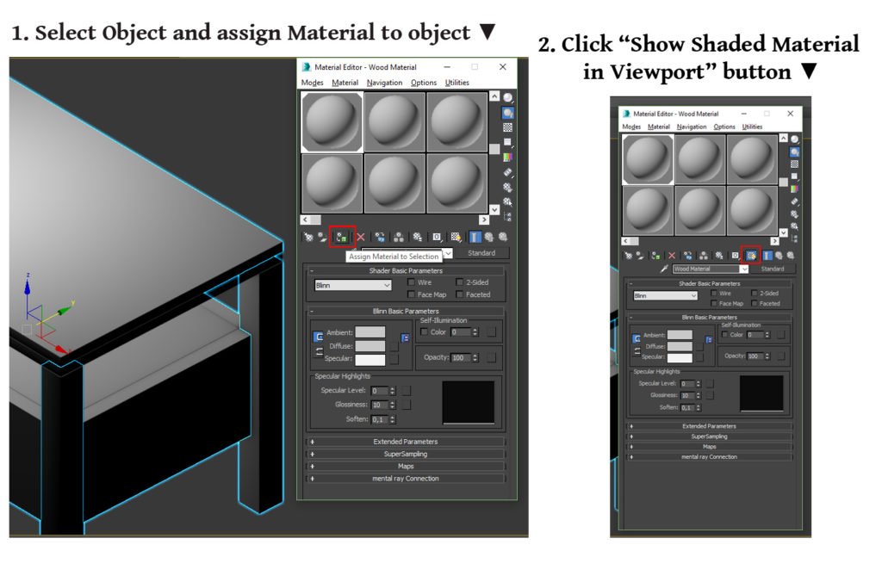Expand the Maps rollout
The height and width of the screenshot is (588, 882).
coord(405,466)
